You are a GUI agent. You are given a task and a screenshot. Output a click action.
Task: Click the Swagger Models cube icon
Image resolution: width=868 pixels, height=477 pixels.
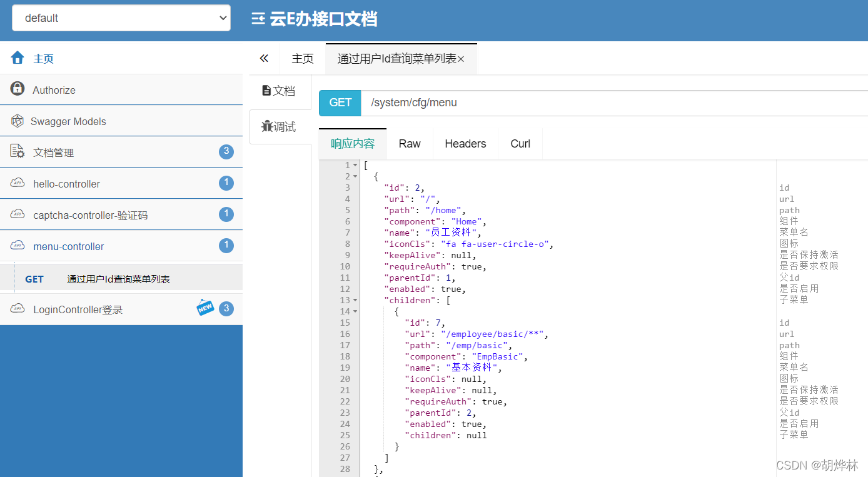(x=18, y=121)
